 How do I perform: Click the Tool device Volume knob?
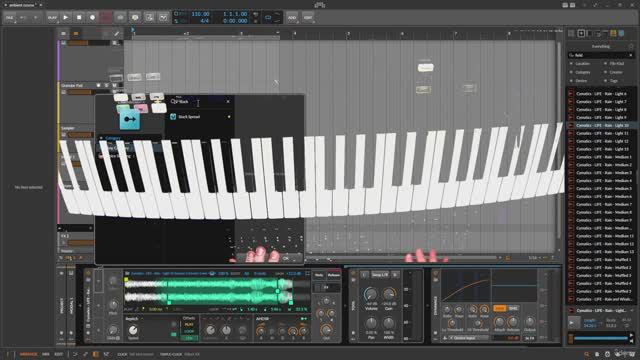coord(371,294)
